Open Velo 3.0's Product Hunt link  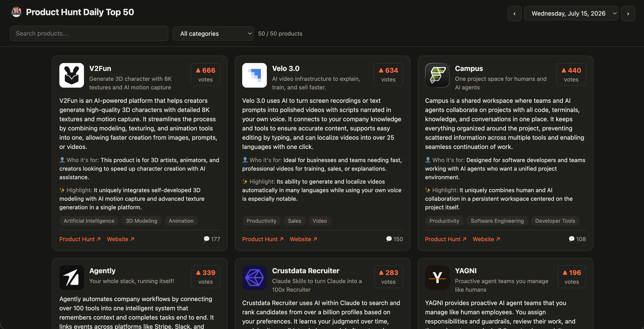(x=263, y=239)
